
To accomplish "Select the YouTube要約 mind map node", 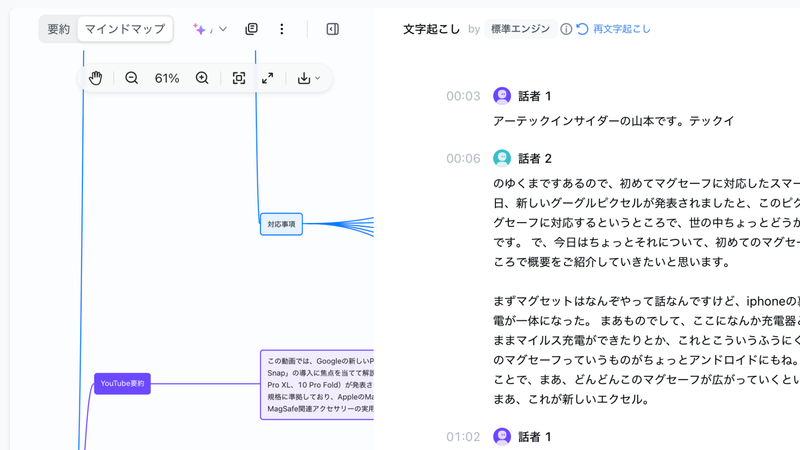I will (123, 383).
